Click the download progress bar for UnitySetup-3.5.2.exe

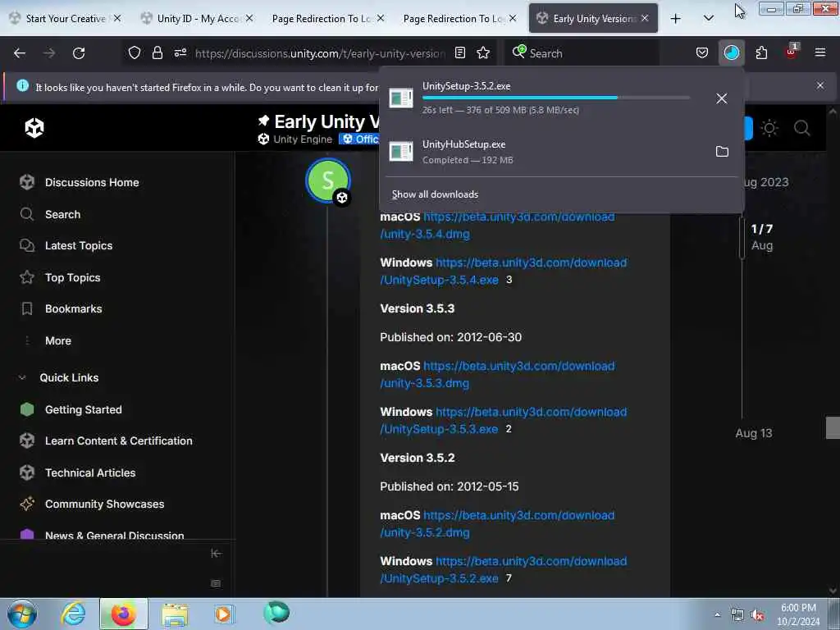(556, 98)
